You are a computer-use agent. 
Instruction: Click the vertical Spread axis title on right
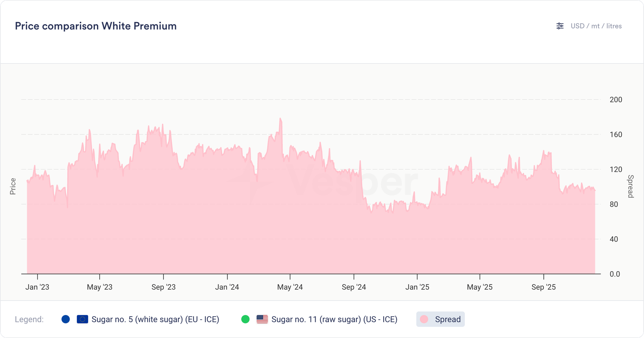pos(631,186)
